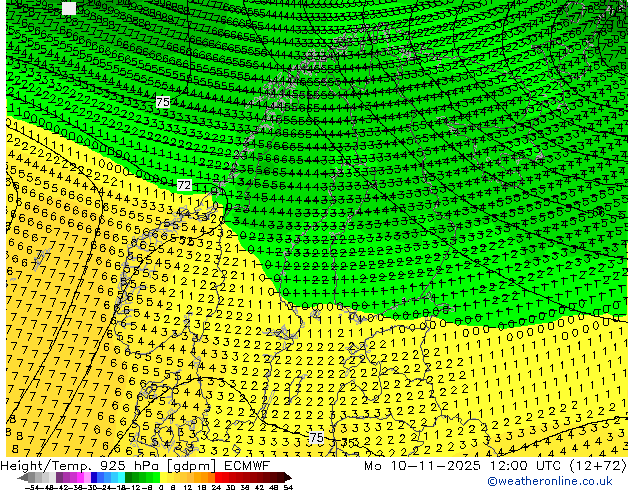Screen dimensions: 634x490
Task: Click the 72 height contour label
Action: [184, 186]
